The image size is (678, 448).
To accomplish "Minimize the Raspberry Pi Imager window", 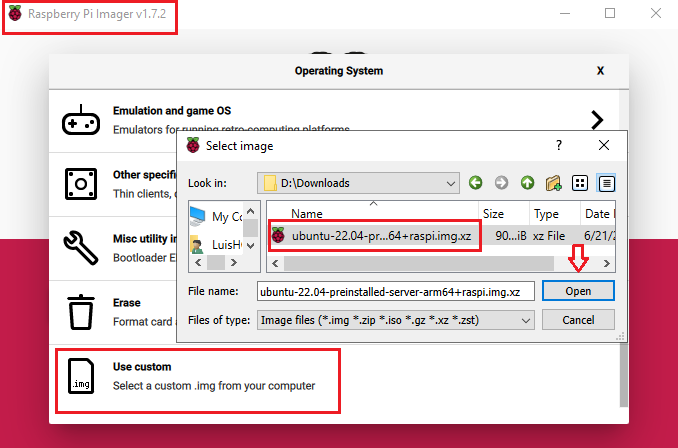I will 565,13.
